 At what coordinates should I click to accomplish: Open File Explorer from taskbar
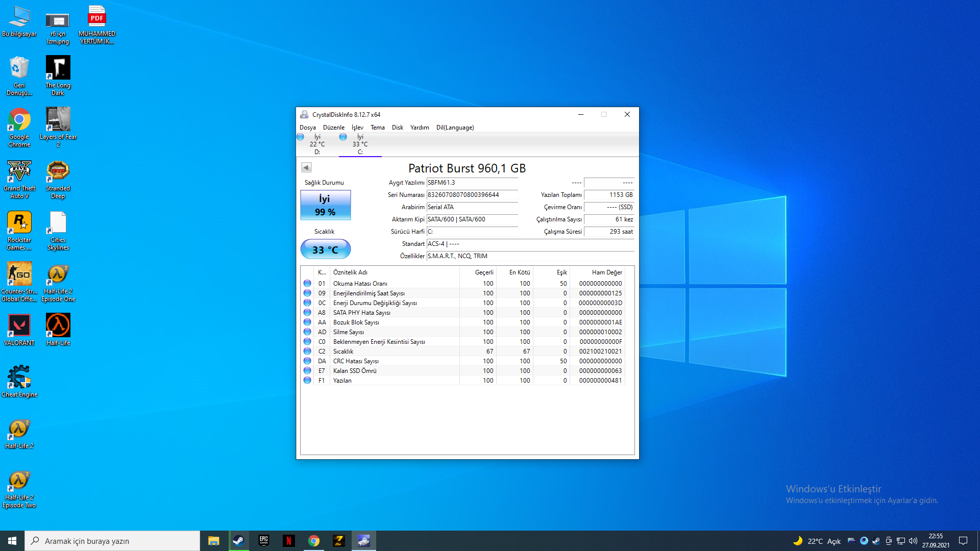coord(213,541)
